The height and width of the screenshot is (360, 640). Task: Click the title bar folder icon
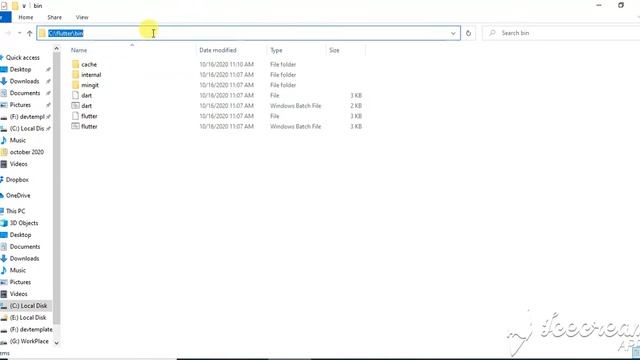coord(15,6)
